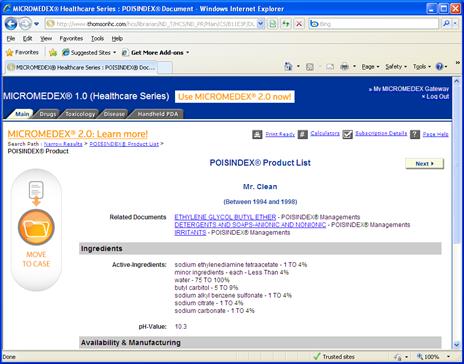Open the ETHYLENE GLYCOL BUTYL ETHER link
The width and height of the screenshot is (464, 364).
coord(225,217)
